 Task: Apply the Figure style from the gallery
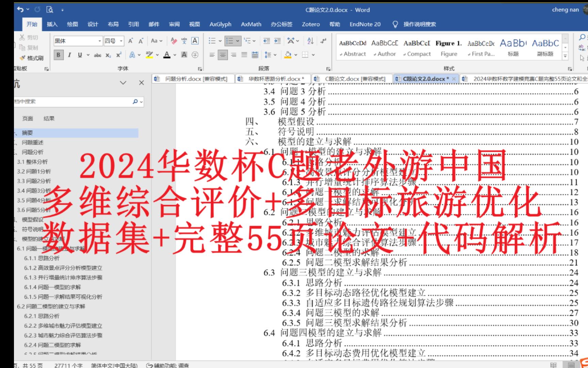449,48
